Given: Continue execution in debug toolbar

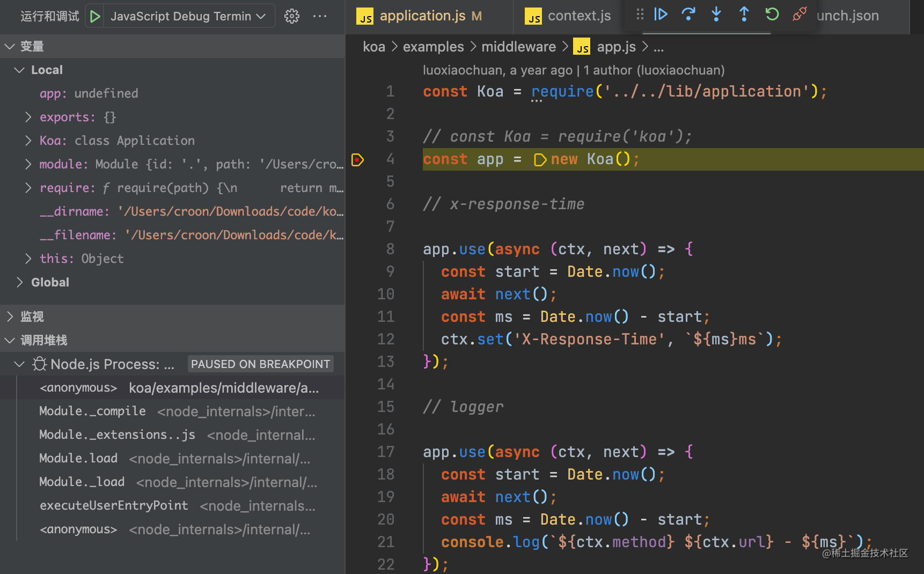Looking at the screenshot, I should click(661, 14).
